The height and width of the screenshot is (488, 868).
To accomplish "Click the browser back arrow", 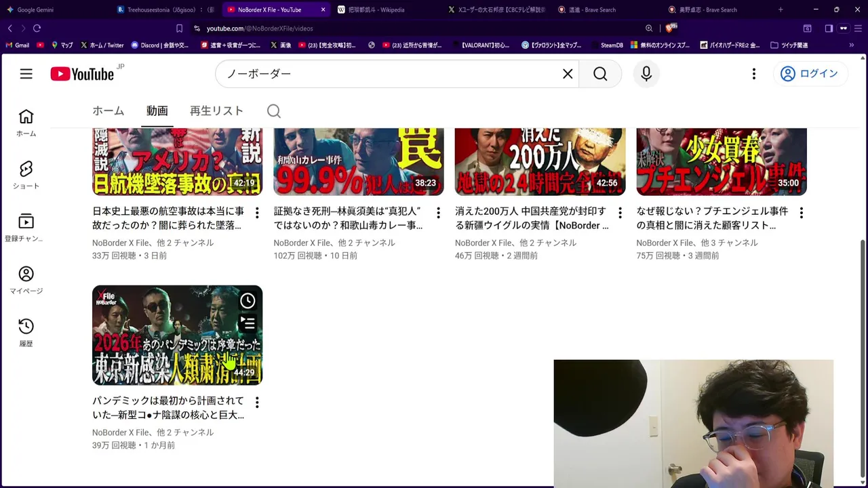I will 9,28.
